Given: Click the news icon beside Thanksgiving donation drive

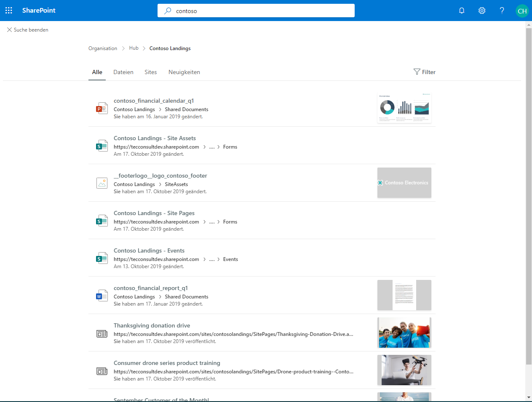Looking at the screenshot, I should pyautogui.click(x=102, y=334).
